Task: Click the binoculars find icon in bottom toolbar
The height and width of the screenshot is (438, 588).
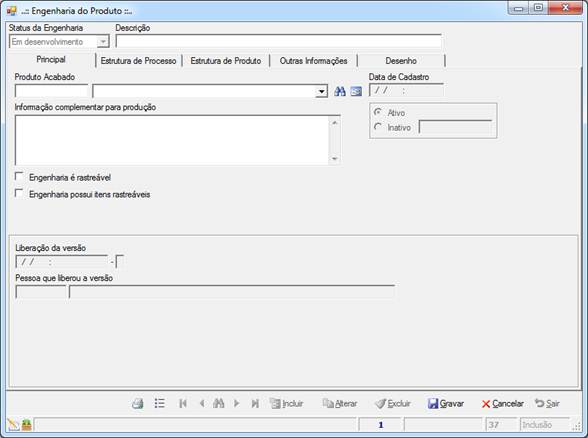Action: click(219, 403)
